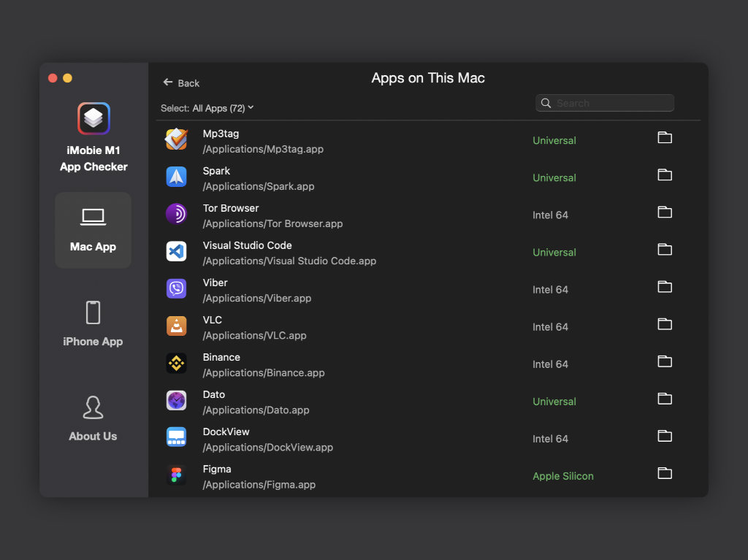Click the /Applications/Dato.app path

click(256, 410)
